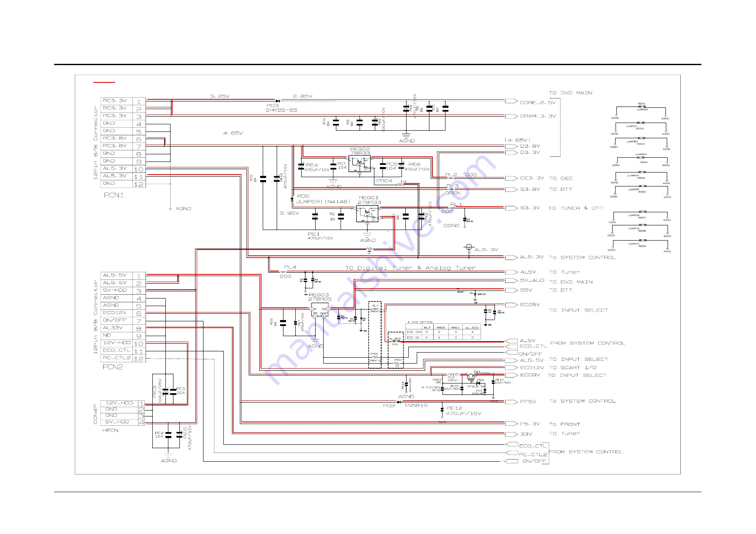Click the CON4P vertical label
The height and width of the screenshot is (534, 756).
pyautogui.click(x=95, y=414)
